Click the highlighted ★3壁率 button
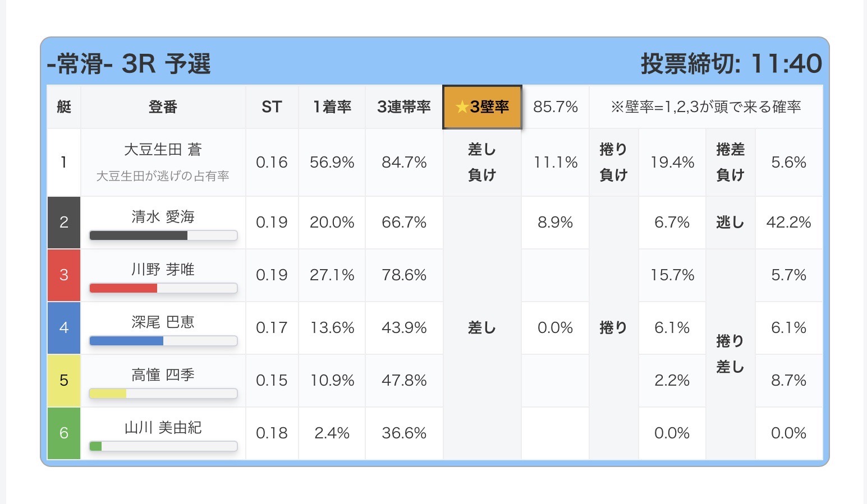The width and height of the screenshot is (867, 504). [x=482, y=107]
